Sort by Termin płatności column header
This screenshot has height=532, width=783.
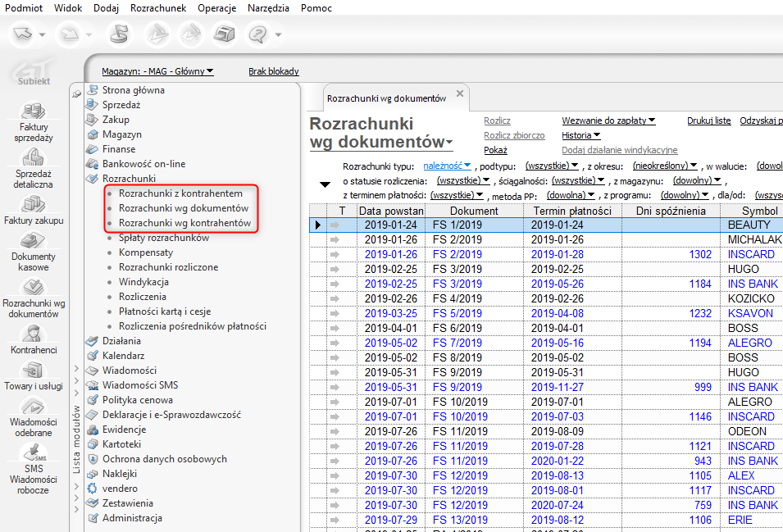(572, 211)
